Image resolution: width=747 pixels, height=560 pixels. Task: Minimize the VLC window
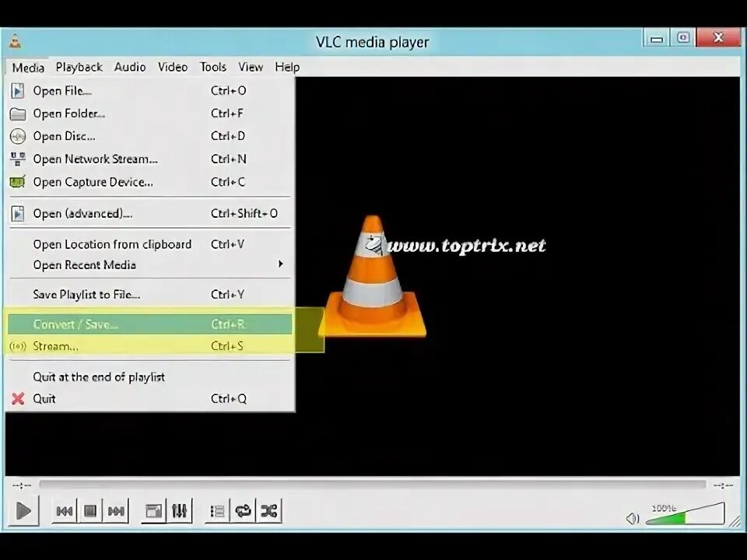pyautogui.click(x=657, y=38)
